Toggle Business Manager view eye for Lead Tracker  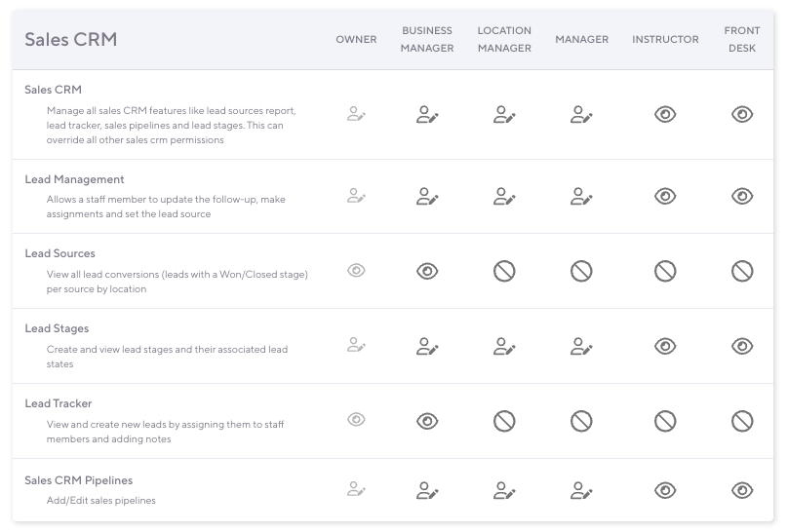[x=427, y=421]
